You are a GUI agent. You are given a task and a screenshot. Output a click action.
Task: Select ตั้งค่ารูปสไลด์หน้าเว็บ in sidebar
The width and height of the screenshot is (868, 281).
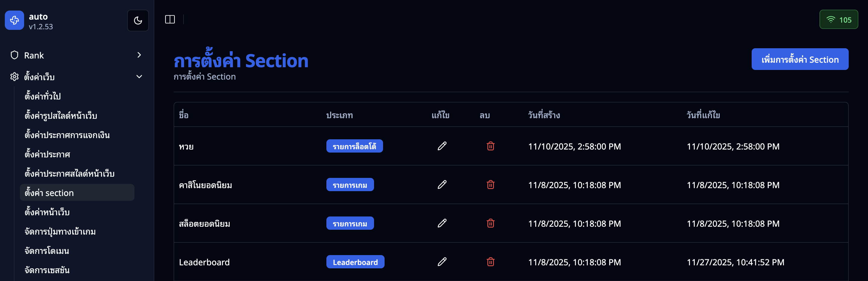pyautogui.click(x=61, y=116)
